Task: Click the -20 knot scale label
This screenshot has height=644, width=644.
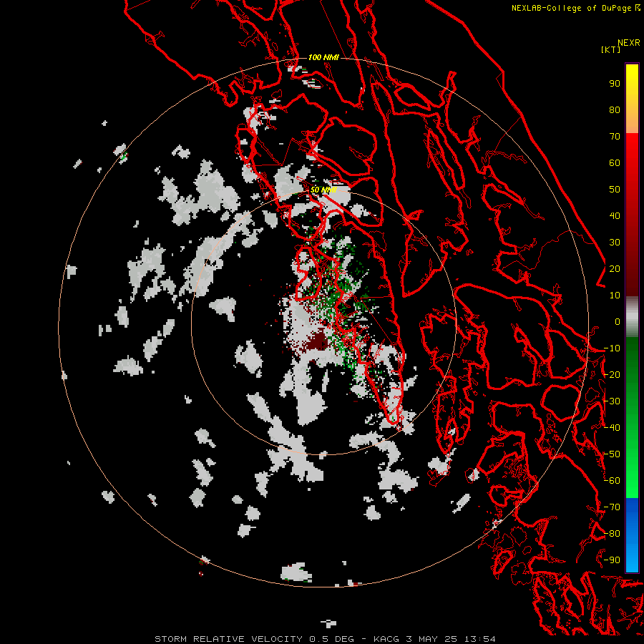Action: (612, 374)
